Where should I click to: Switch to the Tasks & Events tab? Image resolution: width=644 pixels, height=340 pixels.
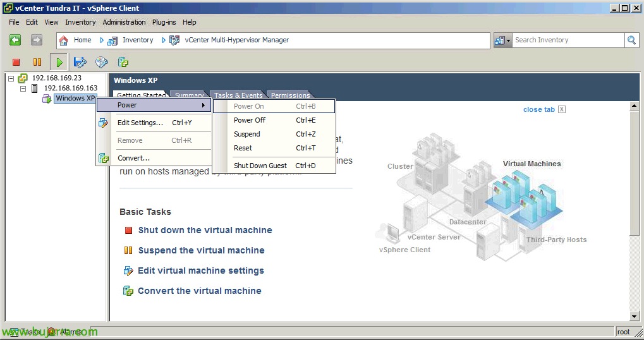point(238,95)
